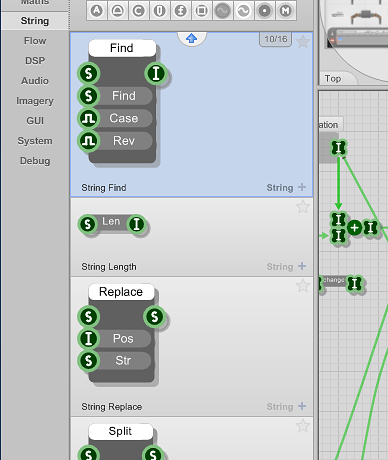
Task: Click the 'Rev' boolean input connector
Action: point(89,141)
